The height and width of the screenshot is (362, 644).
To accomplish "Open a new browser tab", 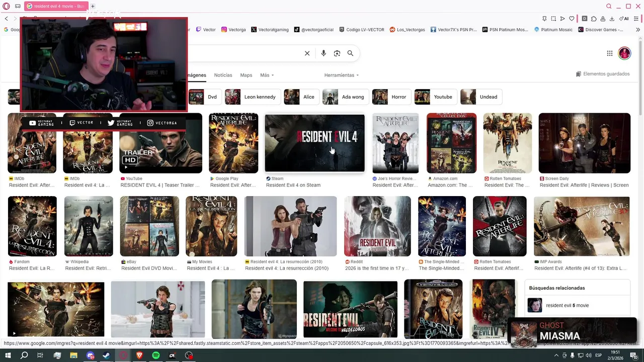I will (x=93, y=6).
